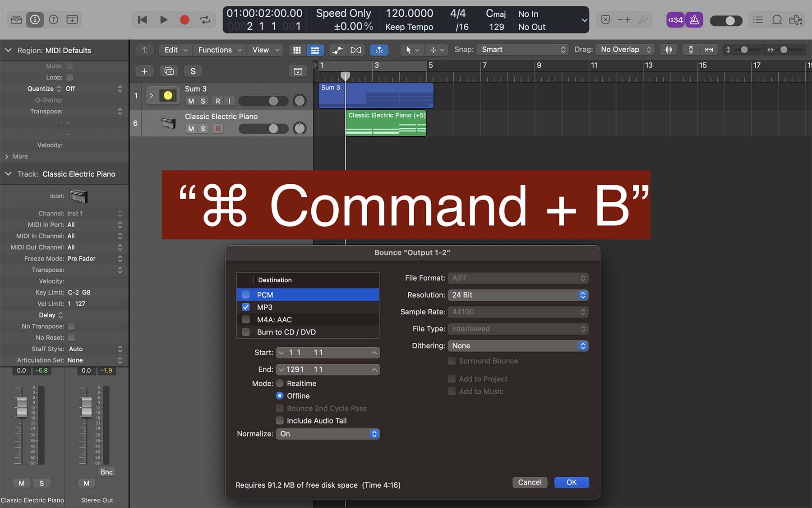Screen dimensions: 812x508
Task: Open the Command-click tool menu
Action: pos(437,50)
